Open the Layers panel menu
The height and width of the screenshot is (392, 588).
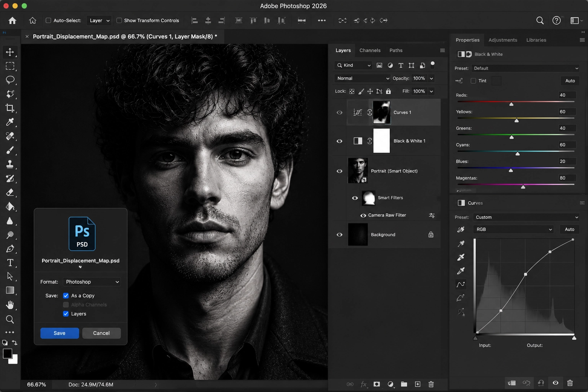click(443, 50)
